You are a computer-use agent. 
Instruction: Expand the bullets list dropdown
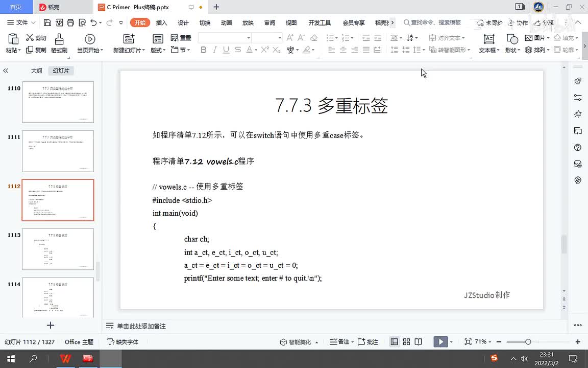point(336,38)
